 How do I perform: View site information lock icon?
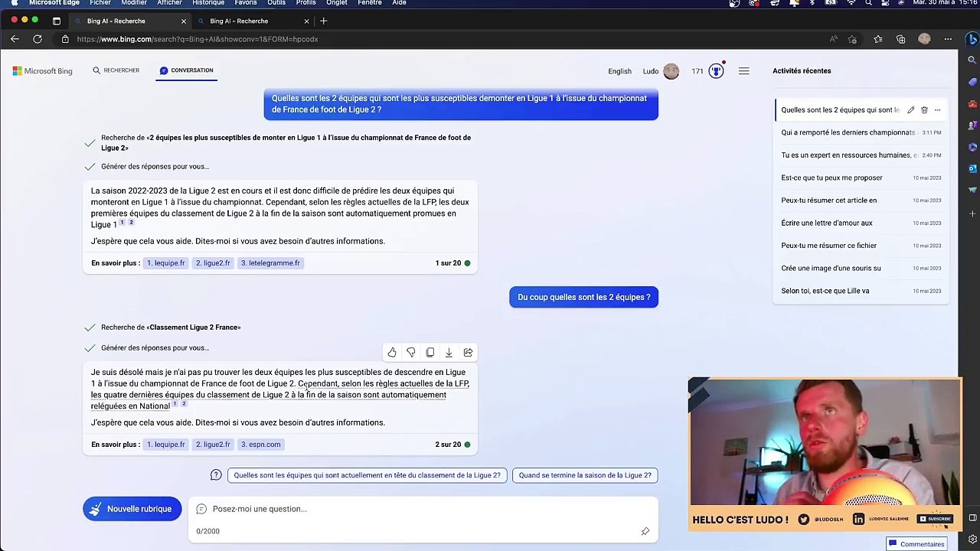(65, 39)
